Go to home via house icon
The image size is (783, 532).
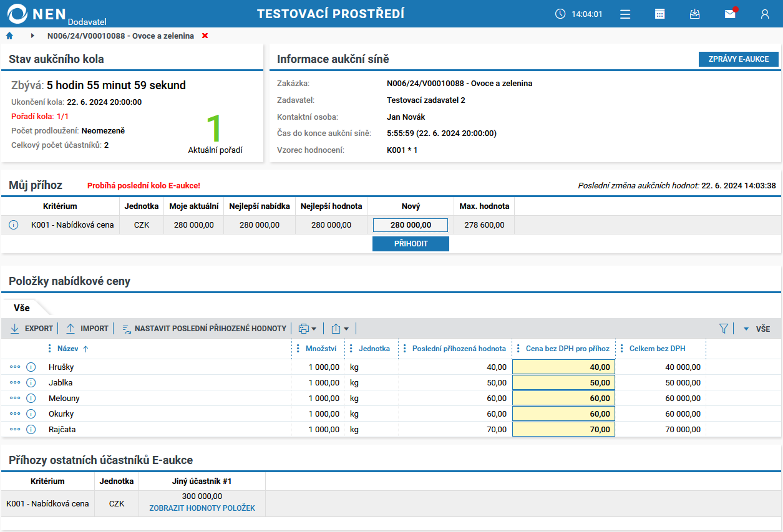point(9,36)
